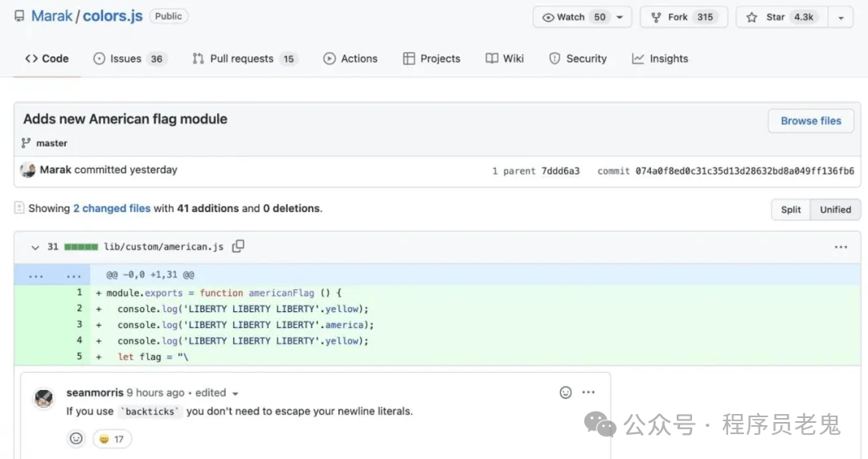Click the Browse files button
The image size is (868, 459).
(x=811, y=121)
